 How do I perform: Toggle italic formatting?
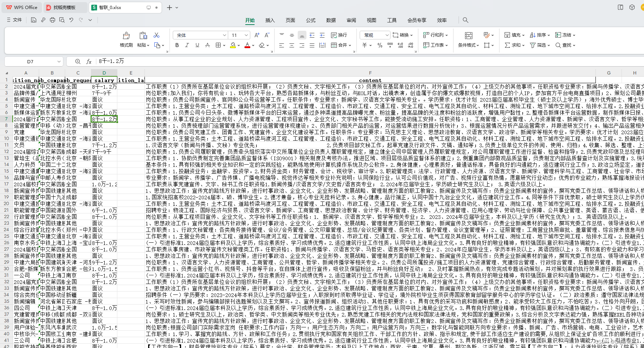click(187, 45)
